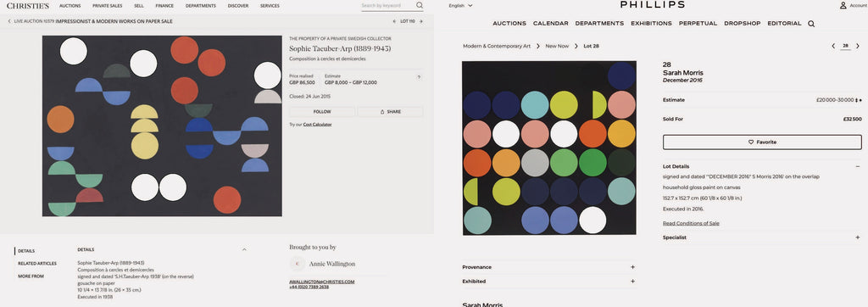
Task: Expand the Provenance section
Action: tap(632, 267)
